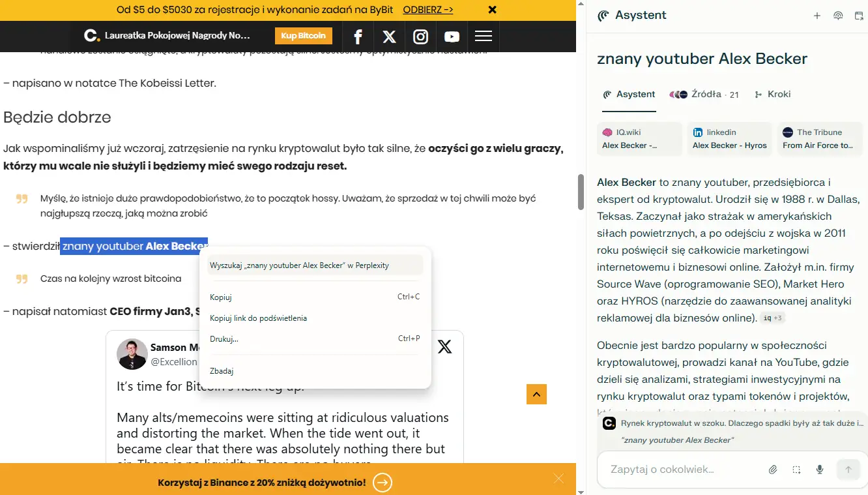This screenshot has height=495, width=868.
Task: Select Kopiuj link do podświetlenia menu item
Action: tap(315, 318)
